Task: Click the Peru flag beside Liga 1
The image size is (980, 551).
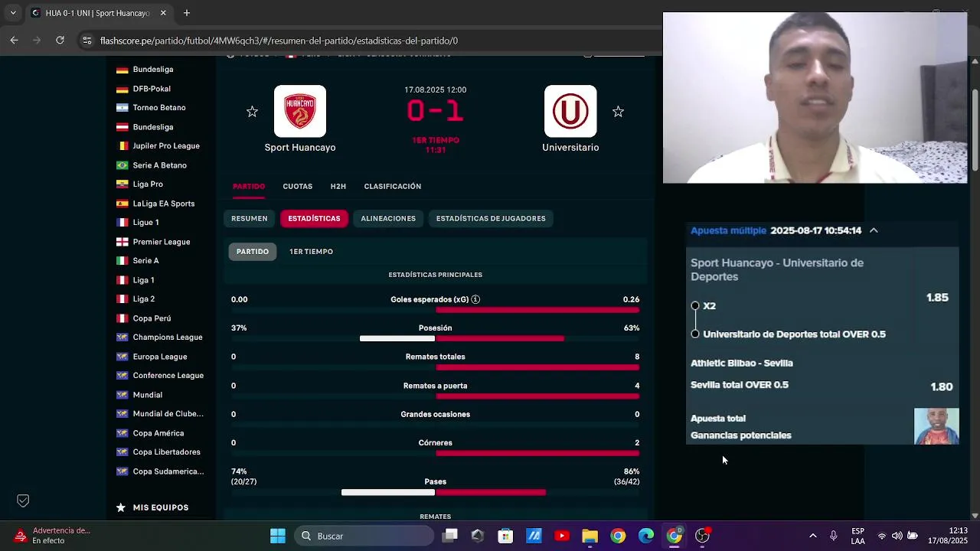Action: pos(122,280)
